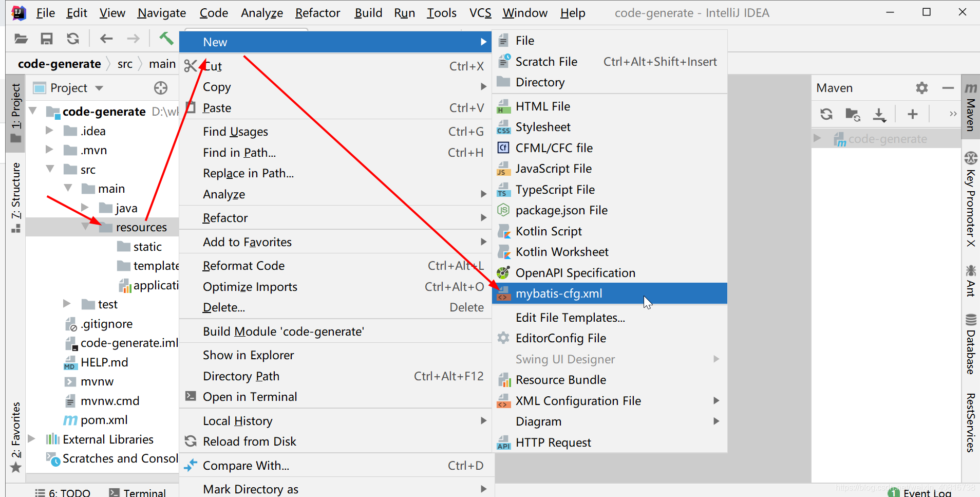This screenshot has height=497, width=980.
Task: Click Find in Path... entry
Action: point(335,153)
